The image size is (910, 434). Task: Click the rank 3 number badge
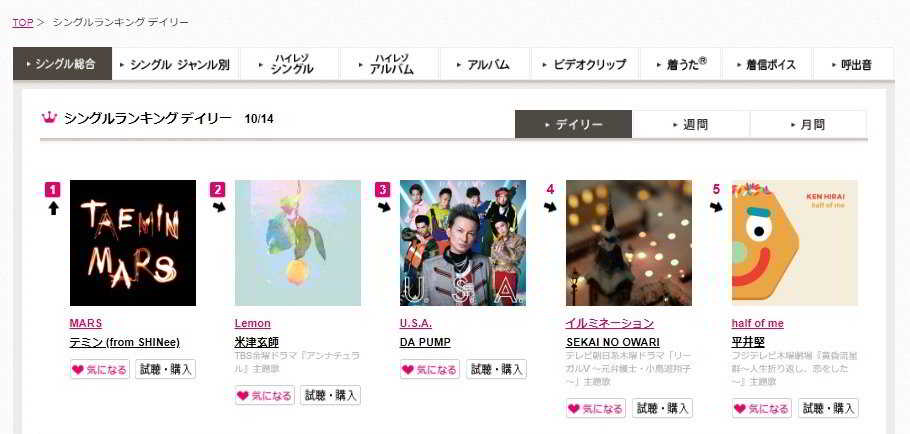tap(382, 190)
